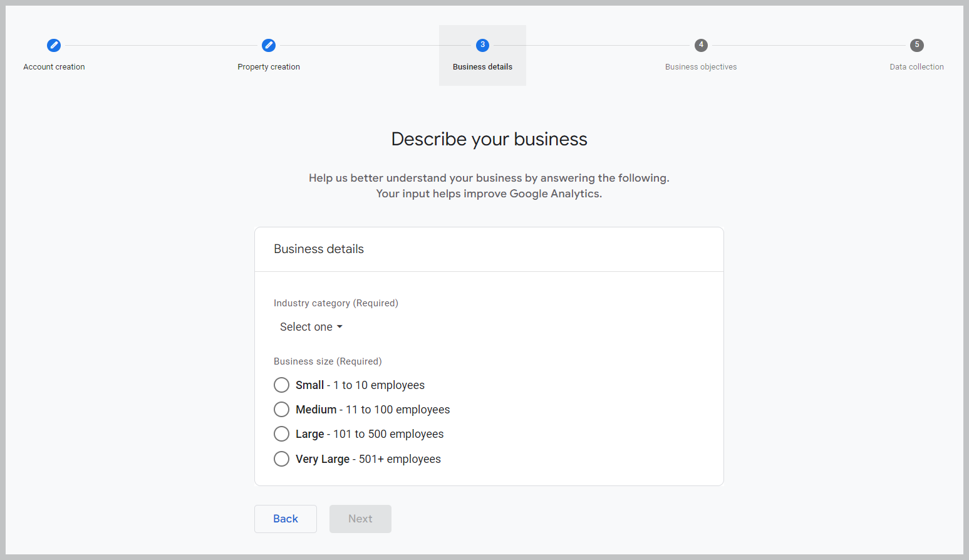Click the Medium - 11 to 100 employees label text
This screenshot has height=560, width=969.
[x=373, y=410]
